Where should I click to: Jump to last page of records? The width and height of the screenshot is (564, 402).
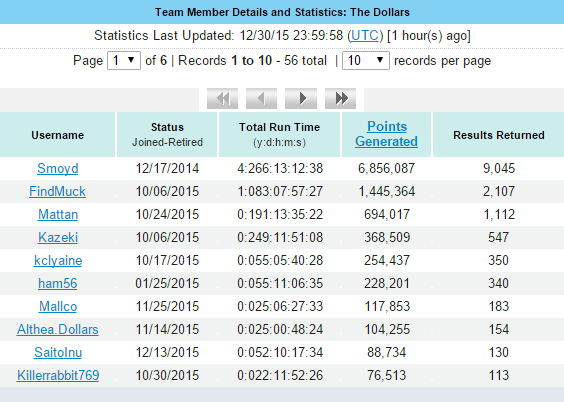[x=340, y=98]
